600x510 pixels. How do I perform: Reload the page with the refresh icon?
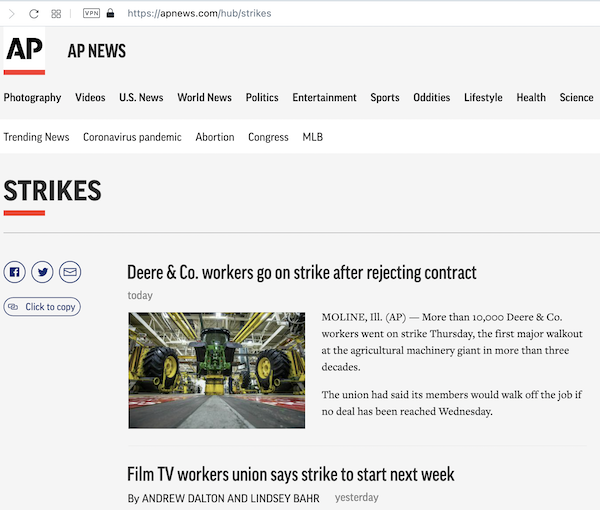(34, 14)
